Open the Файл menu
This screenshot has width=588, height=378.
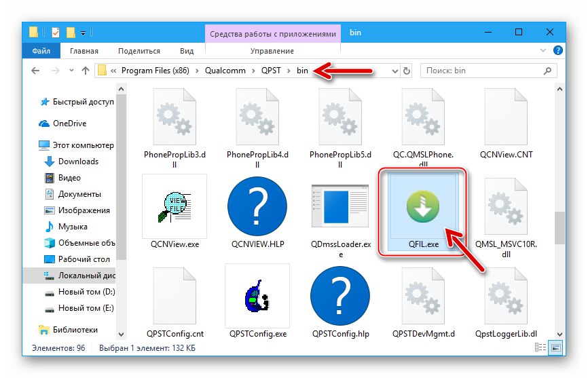41,51
